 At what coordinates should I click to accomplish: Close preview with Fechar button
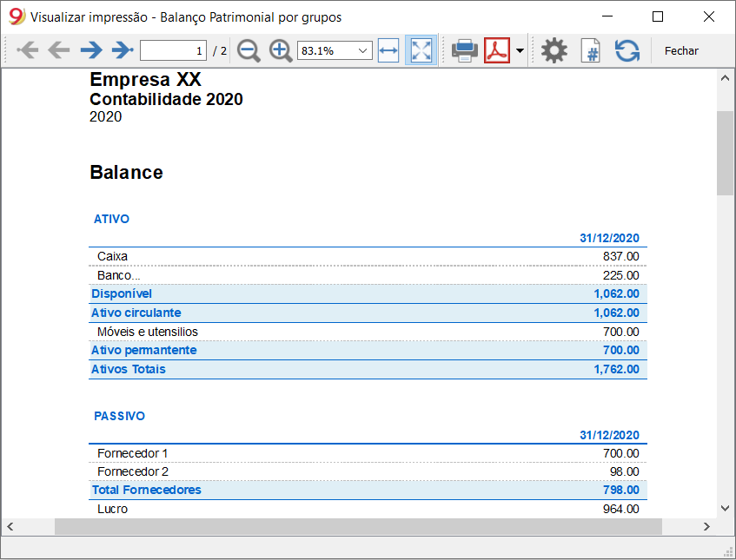coord(681,50)
